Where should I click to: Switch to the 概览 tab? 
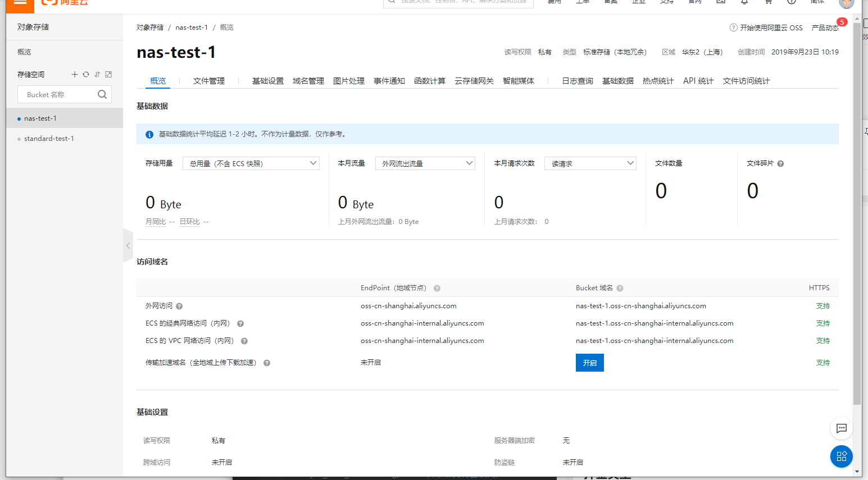(158, 81)
